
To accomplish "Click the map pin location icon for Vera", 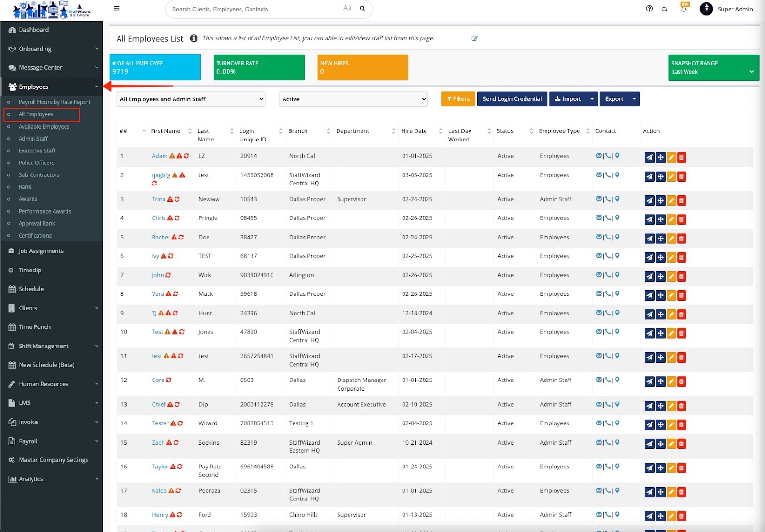I will tap(617, 294).
